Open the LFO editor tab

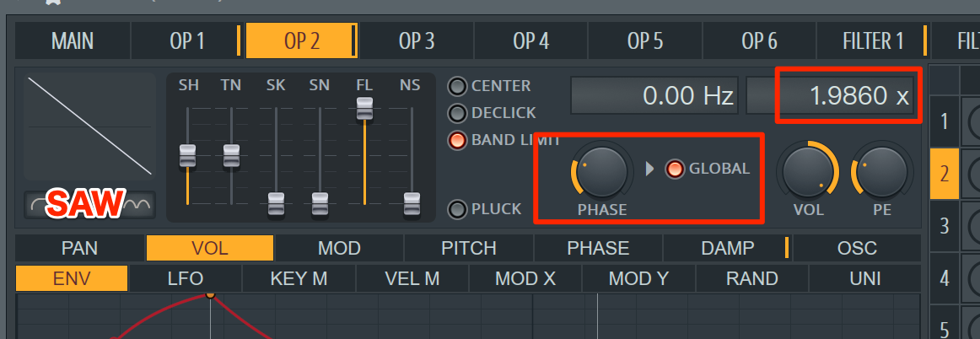(186, 278)
